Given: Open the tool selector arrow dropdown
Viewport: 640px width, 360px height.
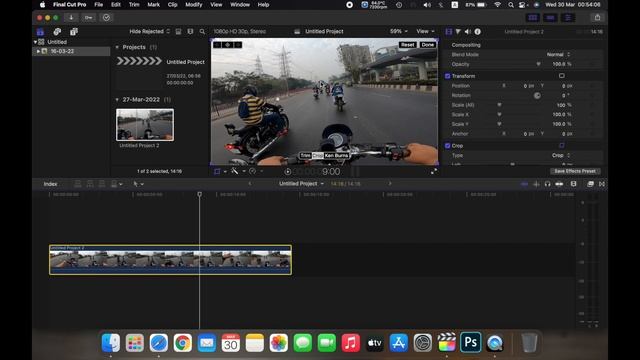Looking at the screenshot, I should click(x=138, y=184).
